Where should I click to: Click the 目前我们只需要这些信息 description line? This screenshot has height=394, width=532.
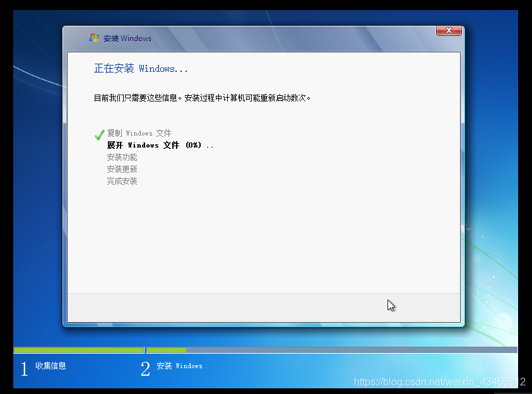pos(202,98)
